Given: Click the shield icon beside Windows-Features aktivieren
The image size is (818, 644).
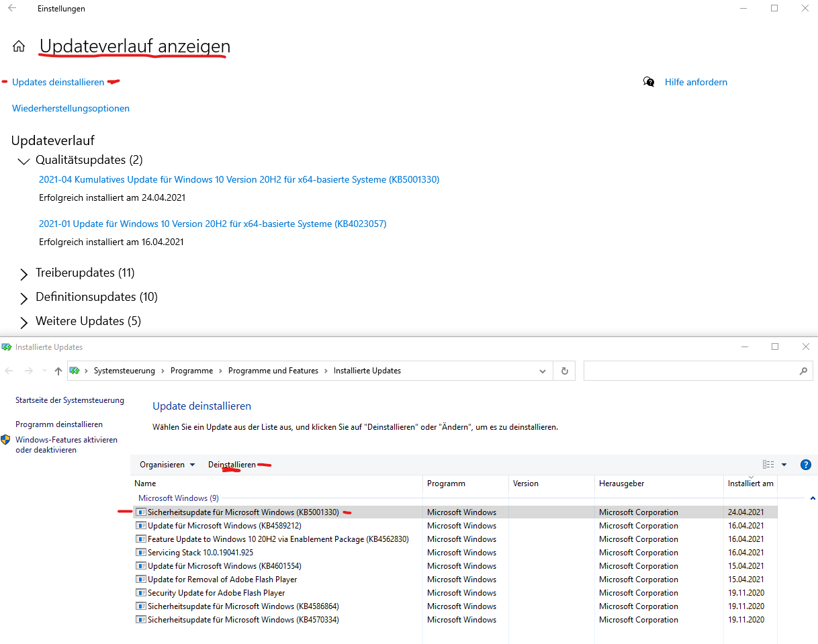Looking at the screenshot, I should tap(5, 440).
